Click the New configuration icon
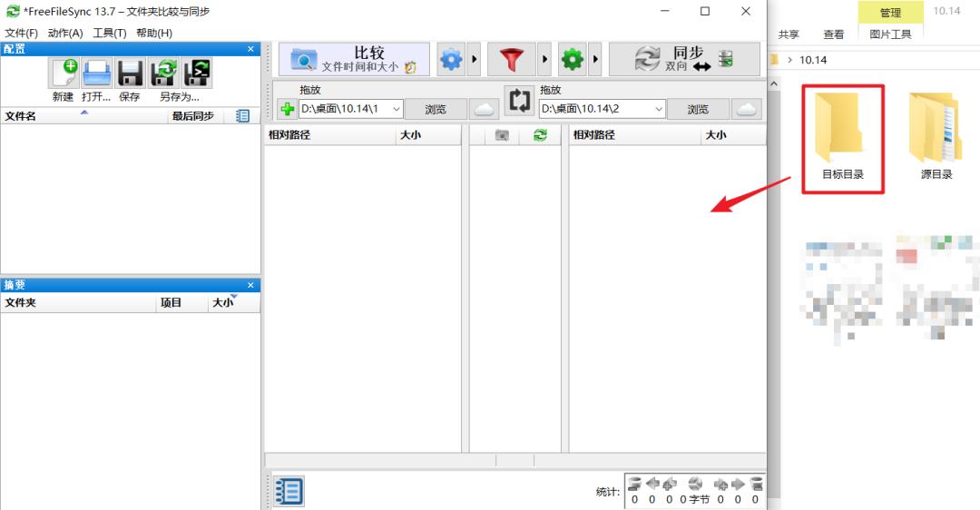This screenshot has width=980, height=510. pyautogui.click(x=64, y=74)
